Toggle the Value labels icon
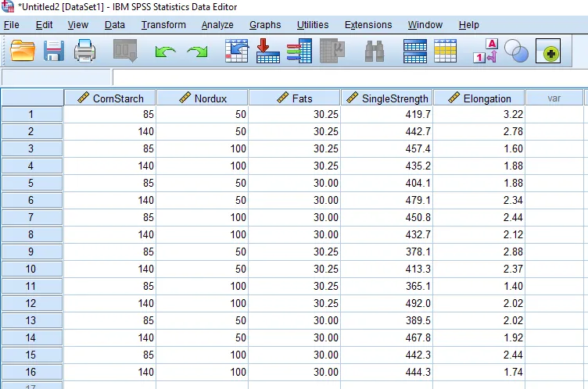The height and width of the screenshot is (389, 588). tap(486, 51)
